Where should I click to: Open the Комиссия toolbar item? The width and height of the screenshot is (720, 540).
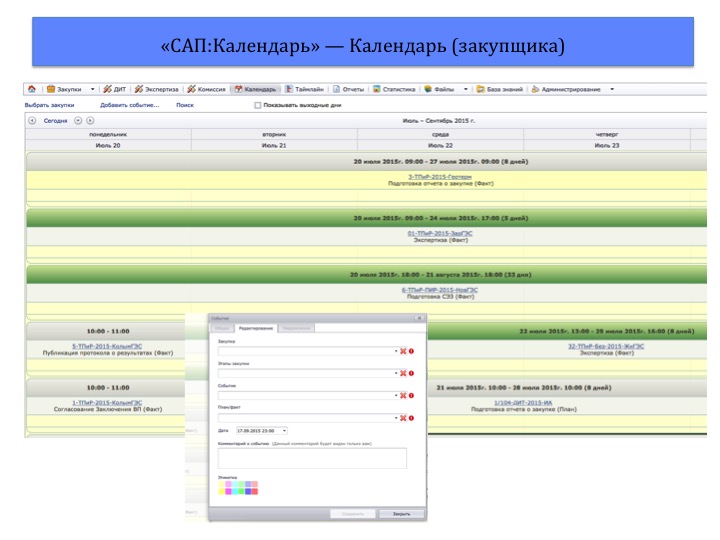click(x=207, y=89)
